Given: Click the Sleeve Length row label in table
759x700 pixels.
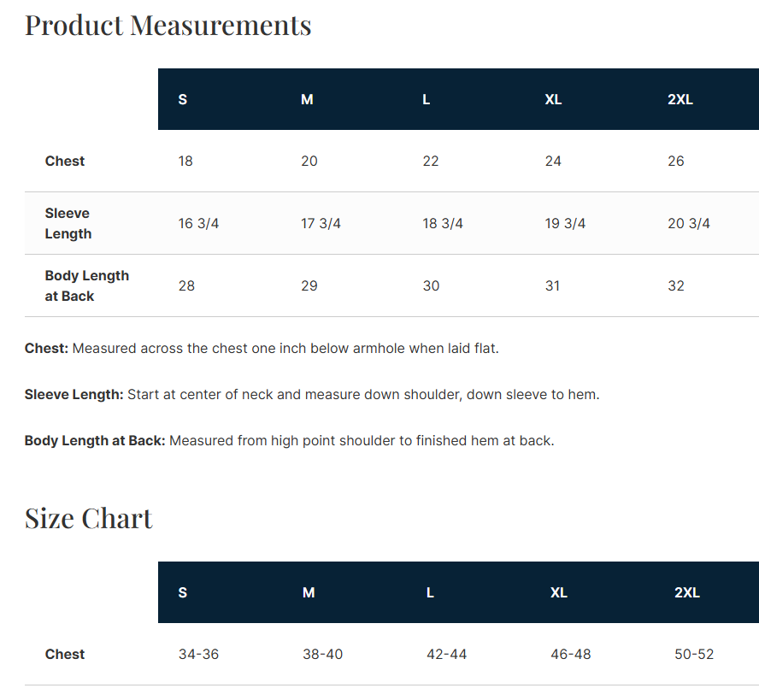Looking at the screenshot, I should point(68,223).
